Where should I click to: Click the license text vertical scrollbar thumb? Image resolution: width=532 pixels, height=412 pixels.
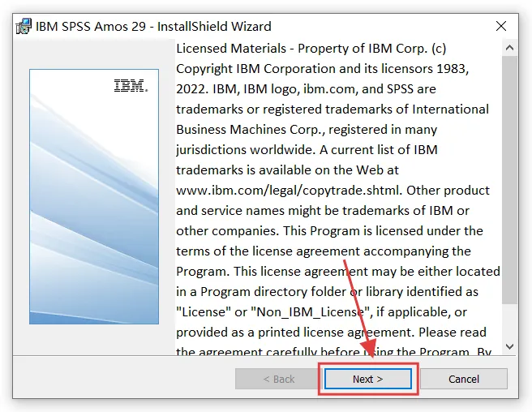[x=509, y=180]
